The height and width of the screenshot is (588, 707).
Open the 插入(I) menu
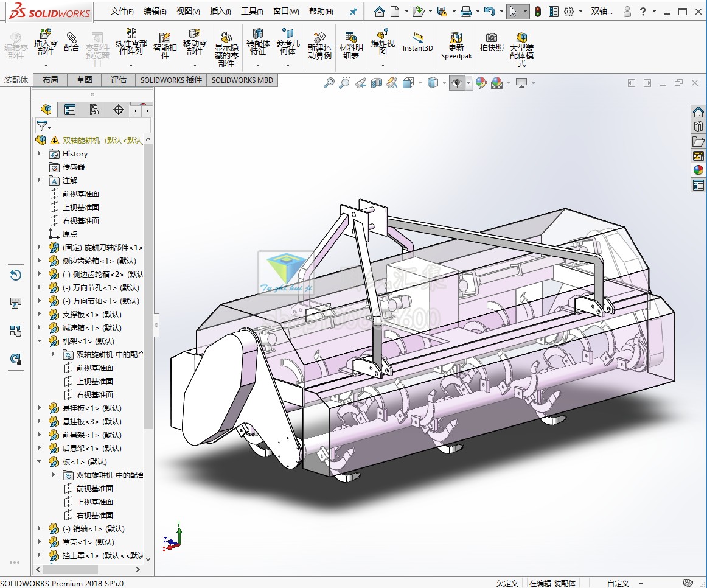tap(220, 11)
